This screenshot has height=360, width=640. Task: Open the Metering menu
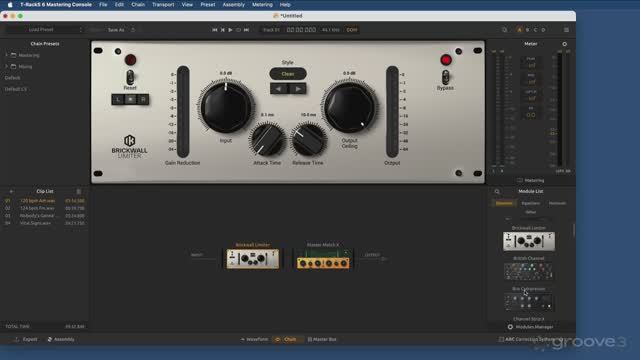tap(262, 5)
